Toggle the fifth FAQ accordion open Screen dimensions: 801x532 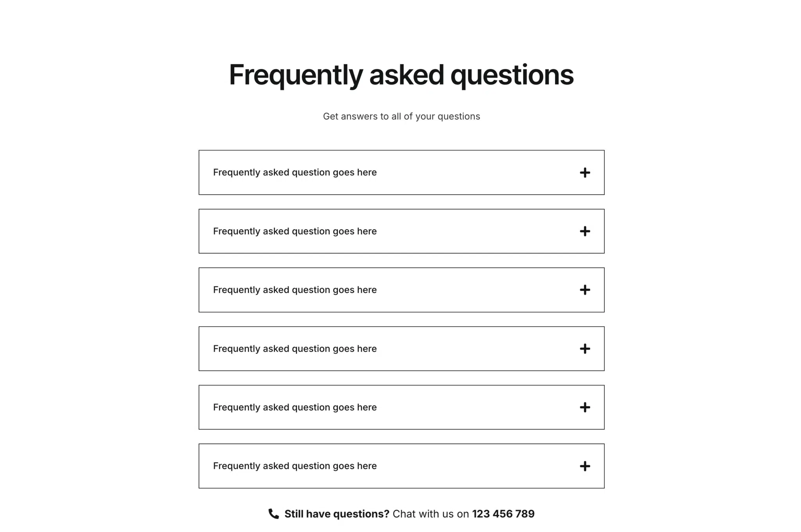point(400,407)
